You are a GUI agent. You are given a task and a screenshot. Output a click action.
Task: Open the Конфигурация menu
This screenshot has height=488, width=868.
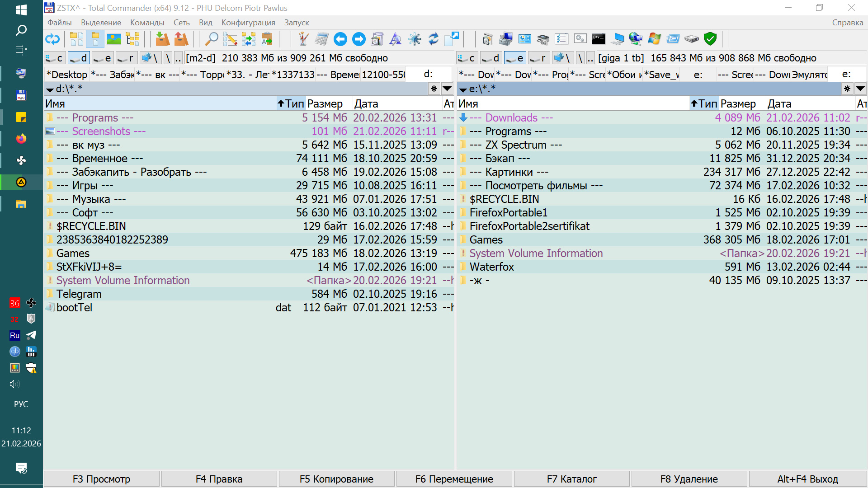click(248, 23)
